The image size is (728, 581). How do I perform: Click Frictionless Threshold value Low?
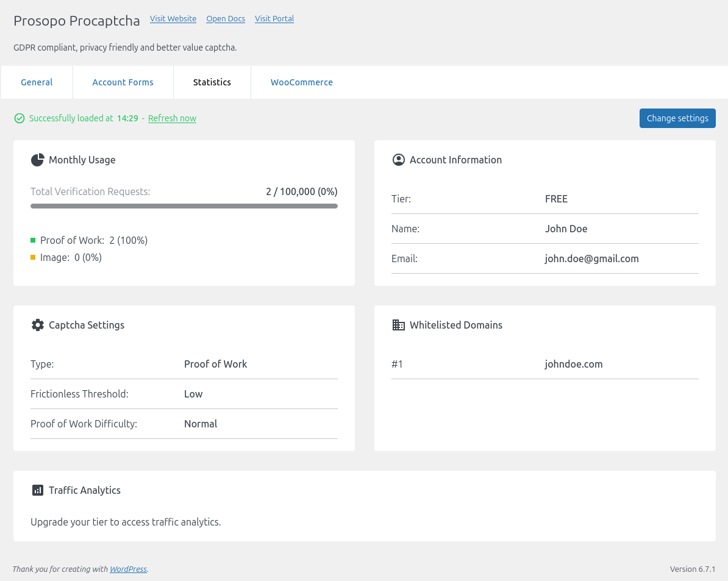click(x=193, y=394)
